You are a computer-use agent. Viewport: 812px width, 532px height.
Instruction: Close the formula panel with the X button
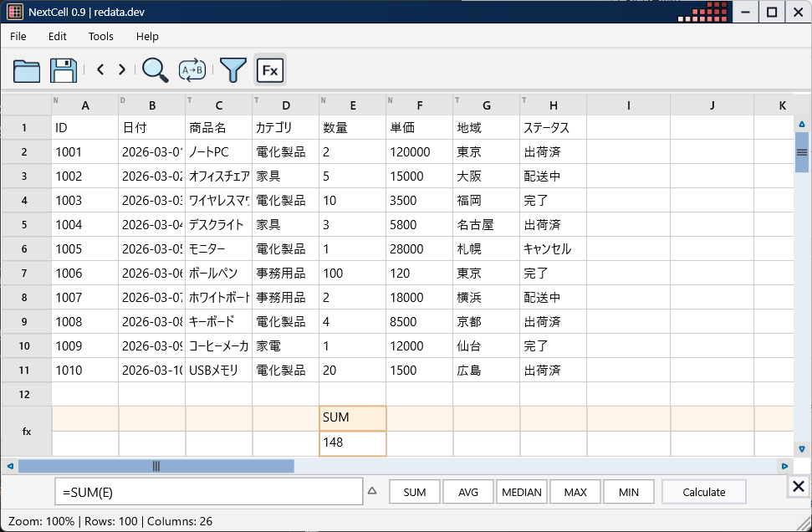(x=798, y=486)
